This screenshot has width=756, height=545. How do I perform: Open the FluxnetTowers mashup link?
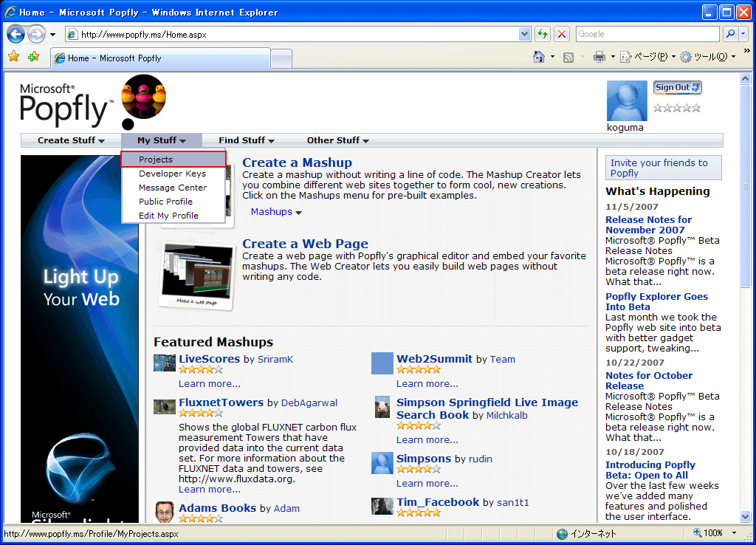(x=221, y=402)
